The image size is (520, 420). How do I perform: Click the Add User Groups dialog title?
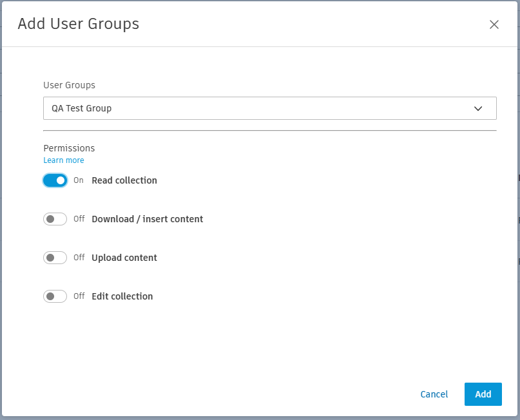pyautogui.click(x=78, y=24)
